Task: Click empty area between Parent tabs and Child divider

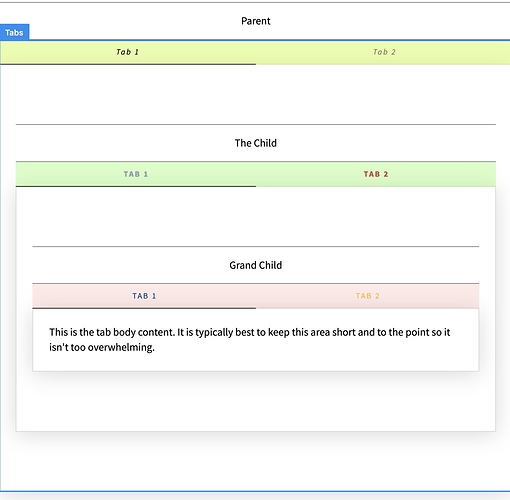Action: [x=256, y=94]
